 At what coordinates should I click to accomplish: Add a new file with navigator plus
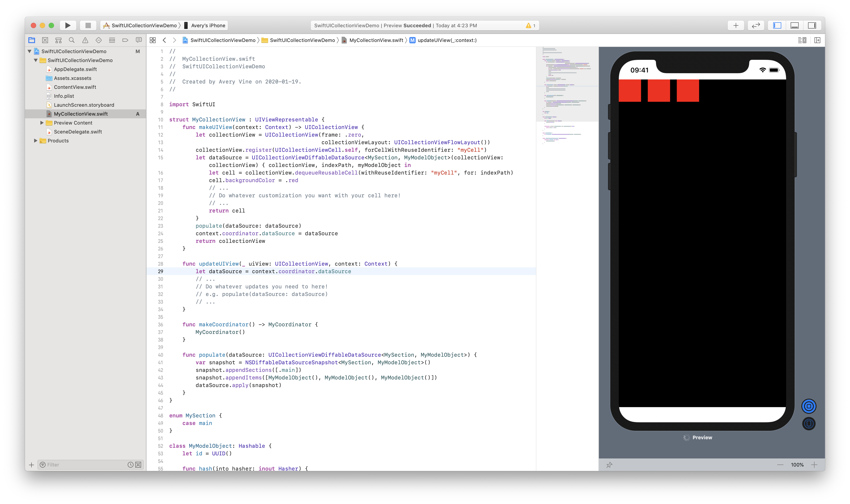click(31, 464)
